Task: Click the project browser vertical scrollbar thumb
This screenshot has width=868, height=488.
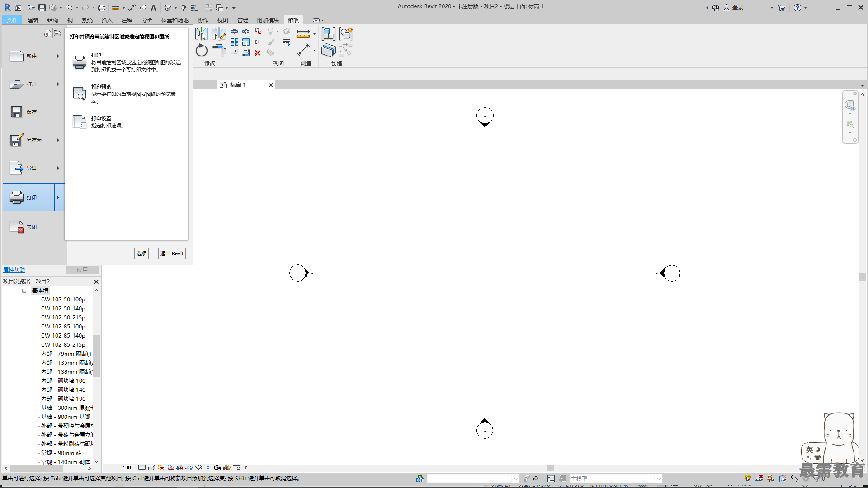Action: coord(96,356)
